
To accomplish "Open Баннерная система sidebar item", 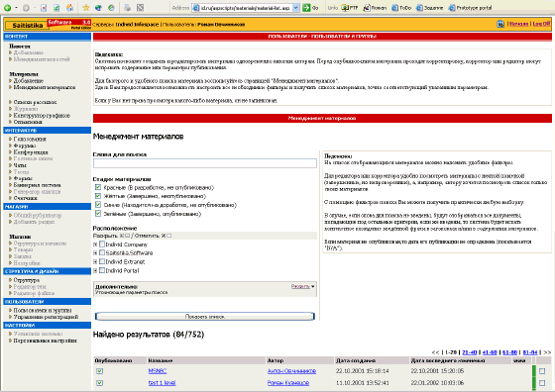I will pos(38,185).
